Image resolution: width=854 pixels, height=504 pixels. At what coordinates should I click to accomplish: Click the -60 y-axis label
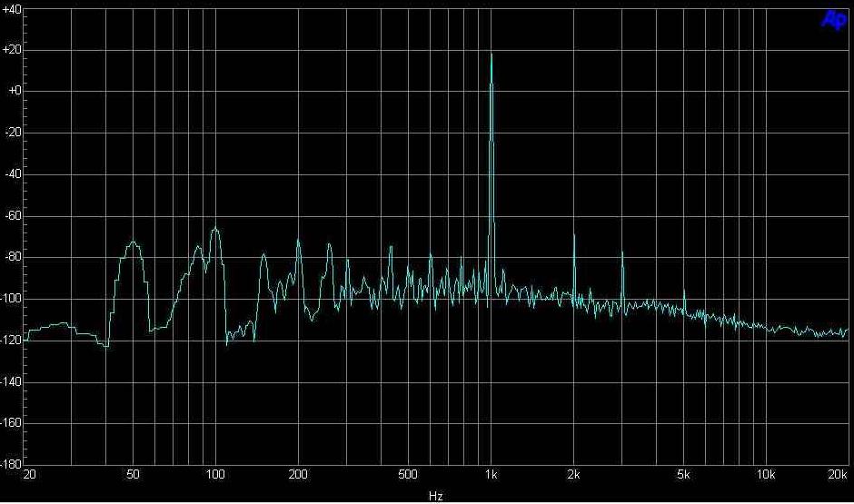(x=13, y=215)
